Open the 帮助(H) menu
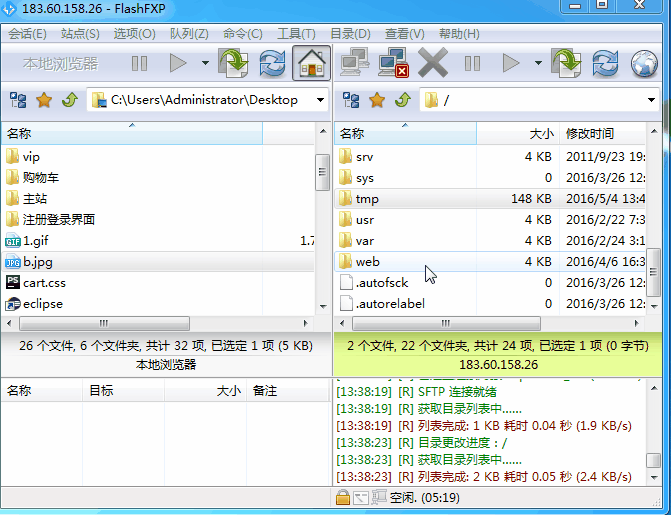 click(459, 34)
